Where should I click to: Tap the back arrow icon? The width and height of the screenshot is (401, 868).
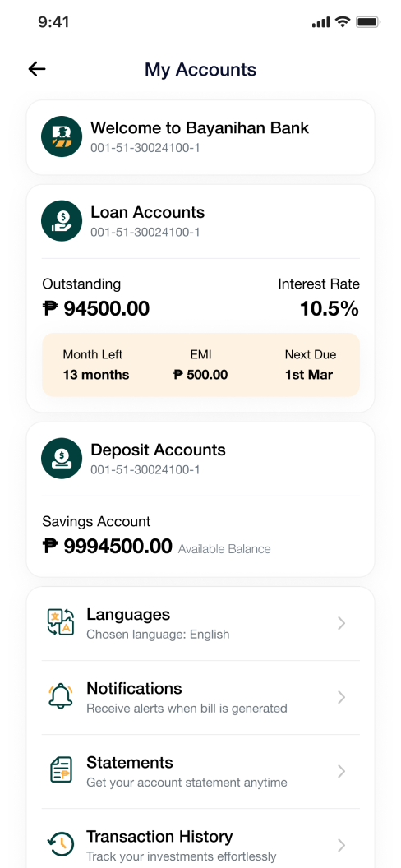37,69
